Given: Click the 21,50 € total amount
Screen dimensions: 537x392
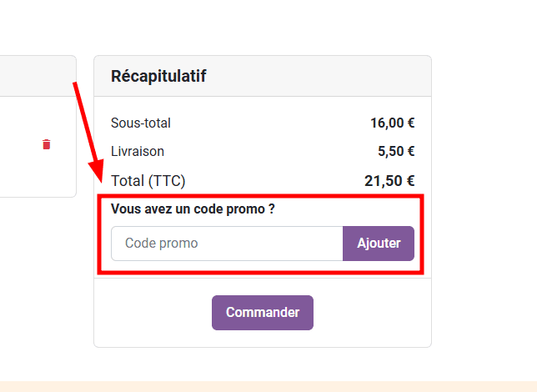Looking at the screenshot, I should (389, 180).
